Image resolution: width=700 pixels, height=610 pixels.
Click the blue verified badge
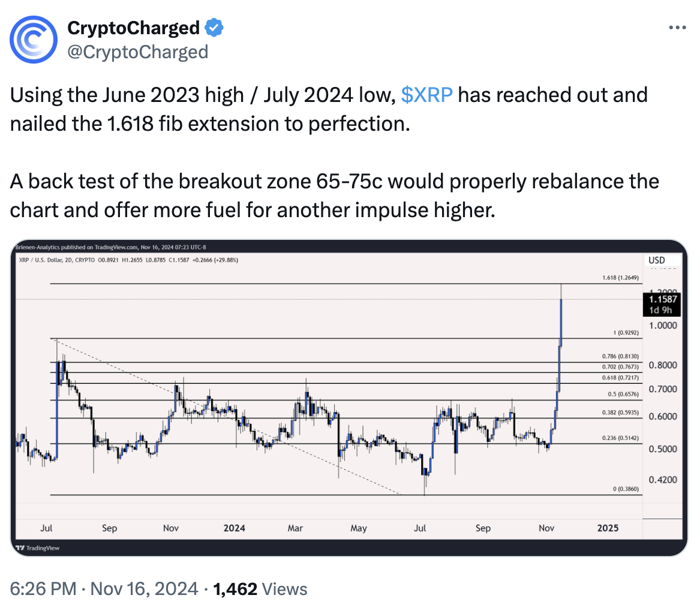pyautogui.click(x=215, y=28)
